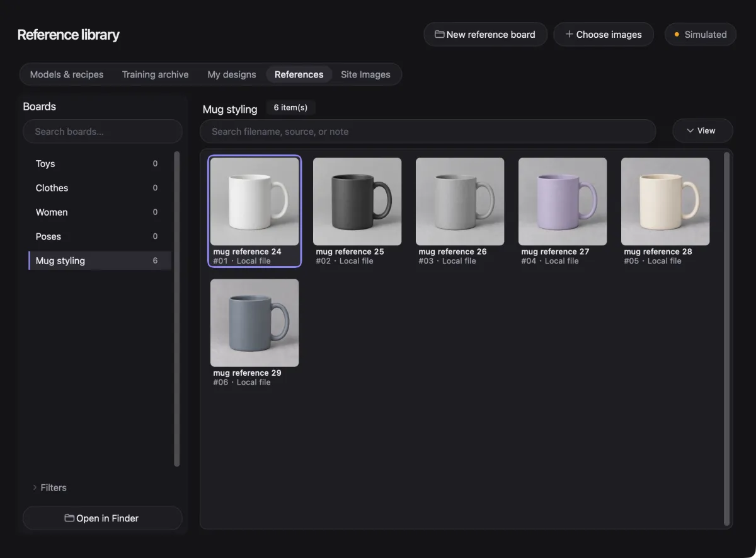
Task: Select the References tab
Action: pyautogui.click(x=299, y=74)
